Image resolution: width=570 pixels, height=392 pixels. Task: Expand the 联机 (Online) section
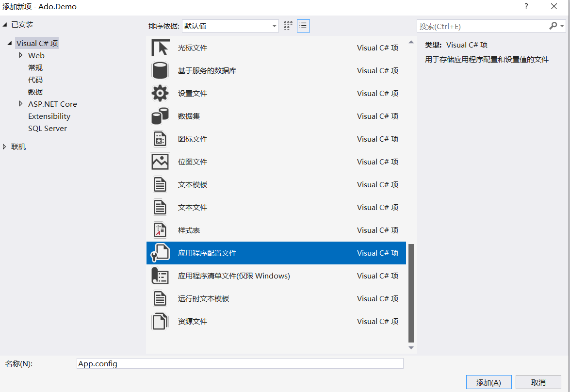click(x=4, y=147)
